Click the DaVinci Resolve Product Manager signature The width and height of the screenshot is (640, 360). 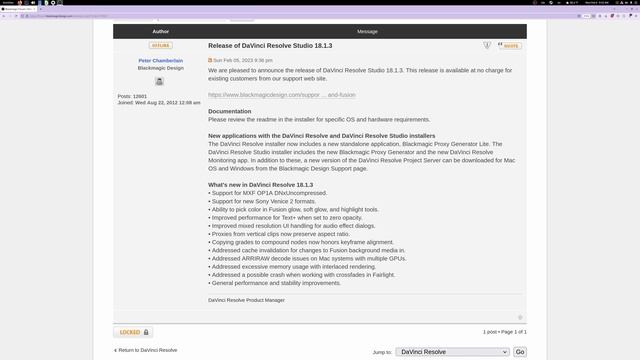[247, 300]
